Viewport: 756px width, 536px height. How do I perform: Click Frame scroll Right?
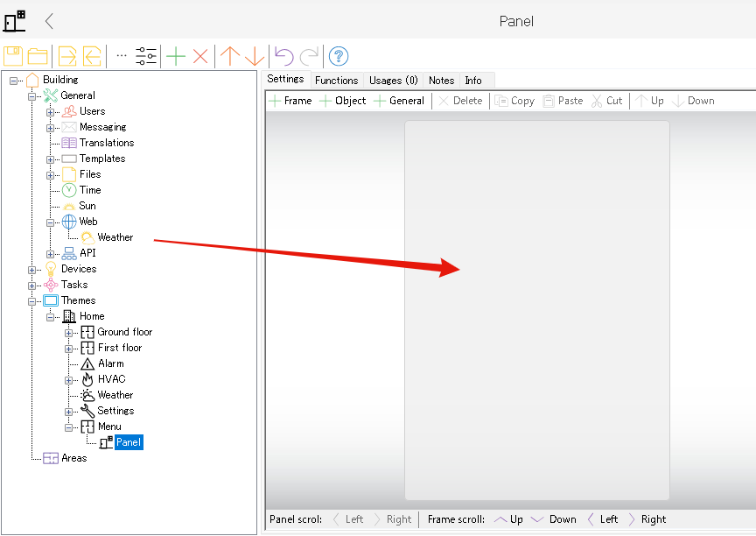(x=647, y=519)
